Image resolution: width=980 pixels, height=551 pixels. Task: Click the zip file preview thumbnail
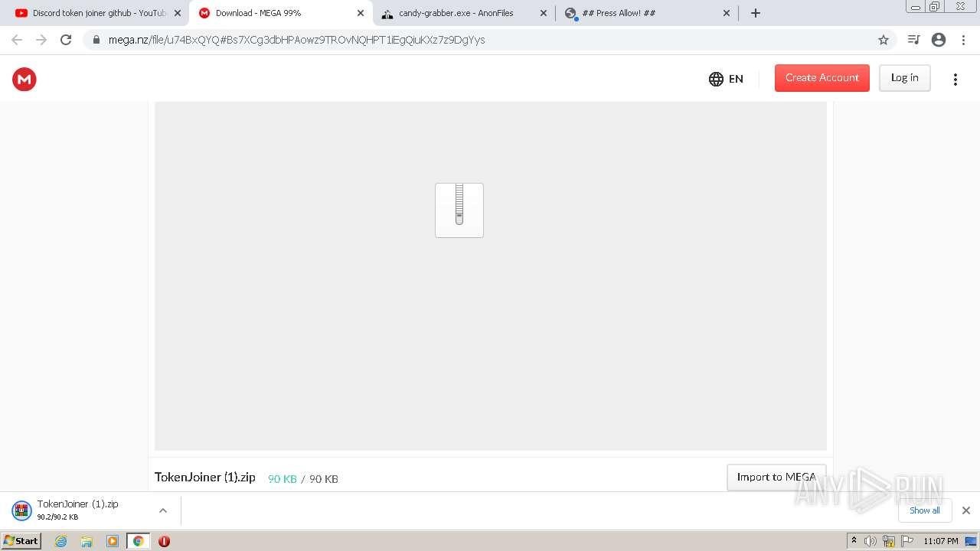click(459, 210)
